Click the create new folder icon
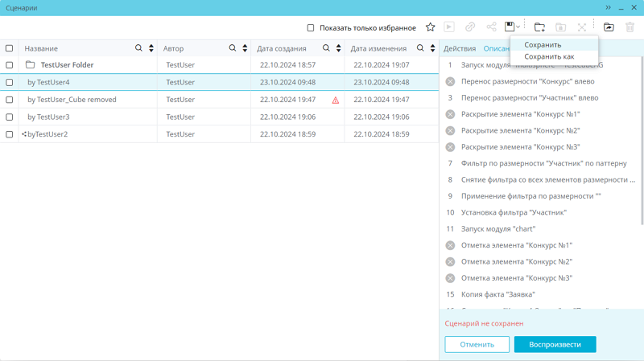644x361 pixels. (539, 27)
